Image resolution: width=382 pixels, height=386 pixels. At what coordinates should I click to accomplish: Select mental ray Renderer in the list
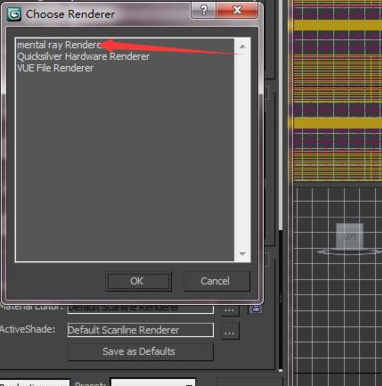coord(59,45)
